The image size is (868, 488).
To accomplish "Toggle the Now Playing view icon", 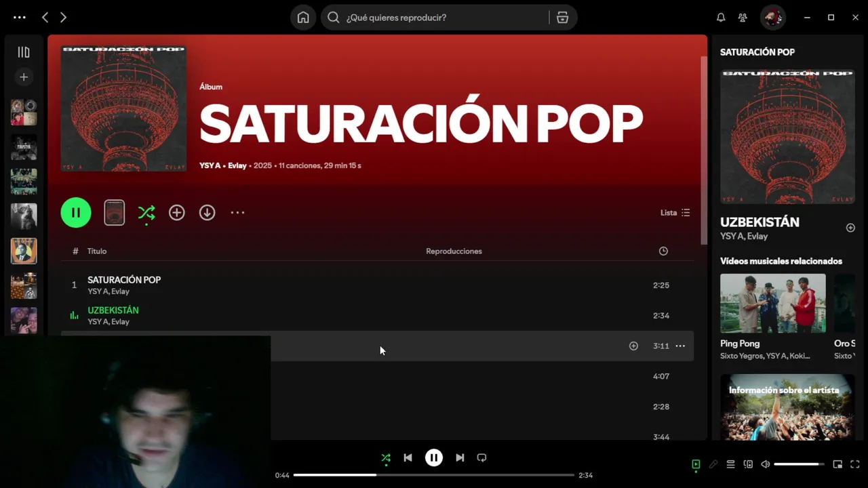I will click(696, 464).
